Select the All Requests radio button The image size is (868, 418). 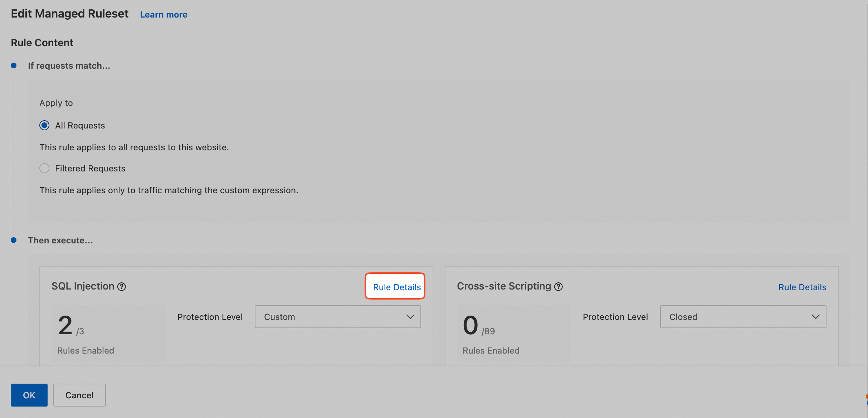[44, 125]
